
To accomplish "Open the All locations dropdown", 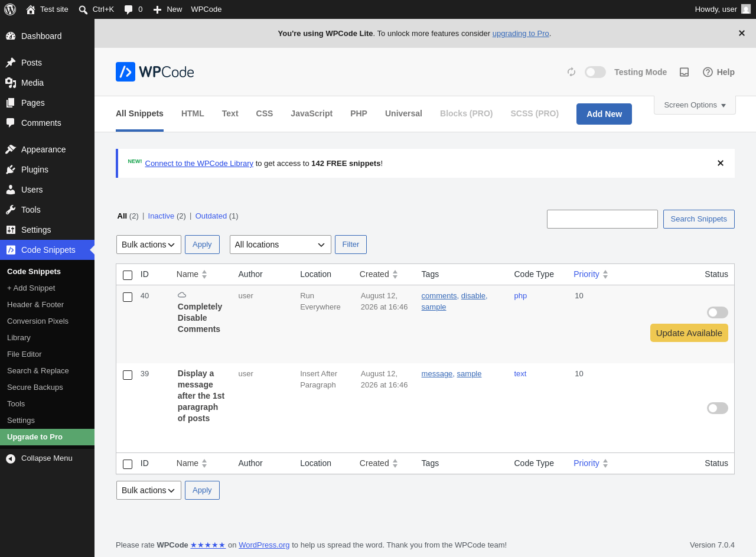I will pos(281,245).
